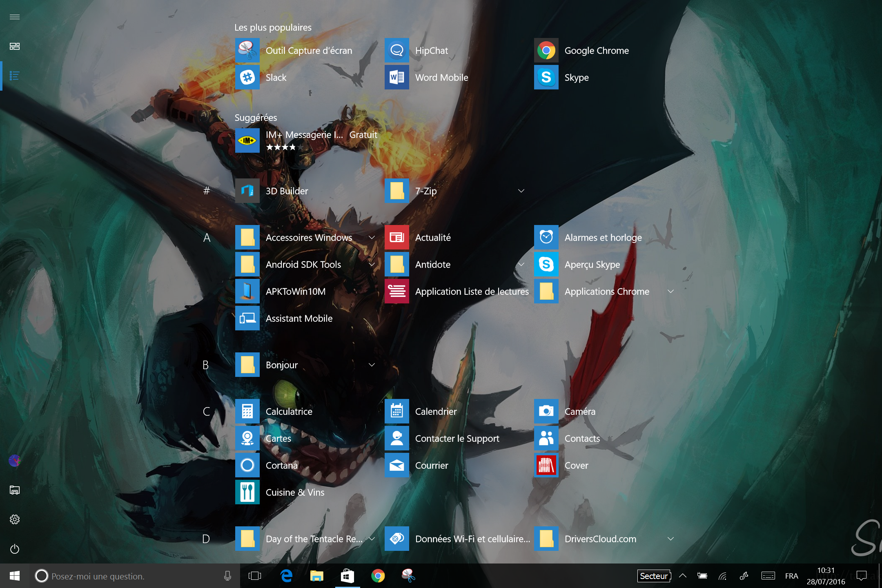Open Microsoft Edge from the taskbar
The image size is (882, 588).
286,576
